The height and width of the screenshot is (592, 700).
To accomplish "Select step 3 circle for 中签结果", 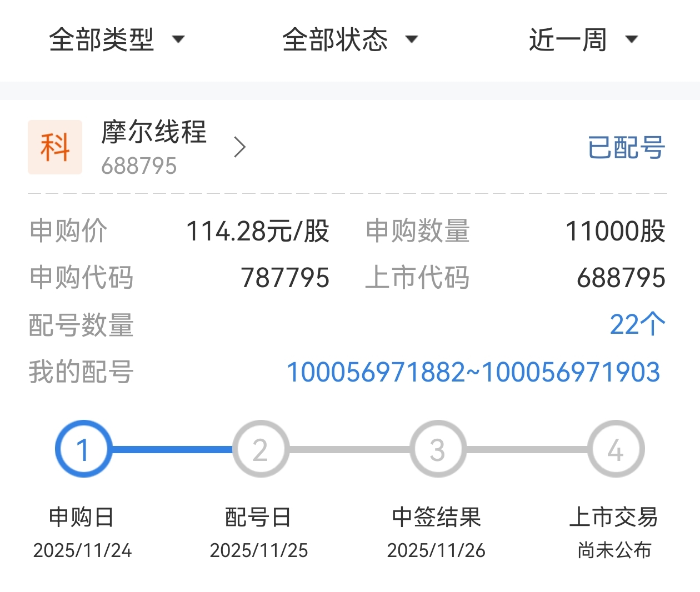I will (x=438, y=449).
